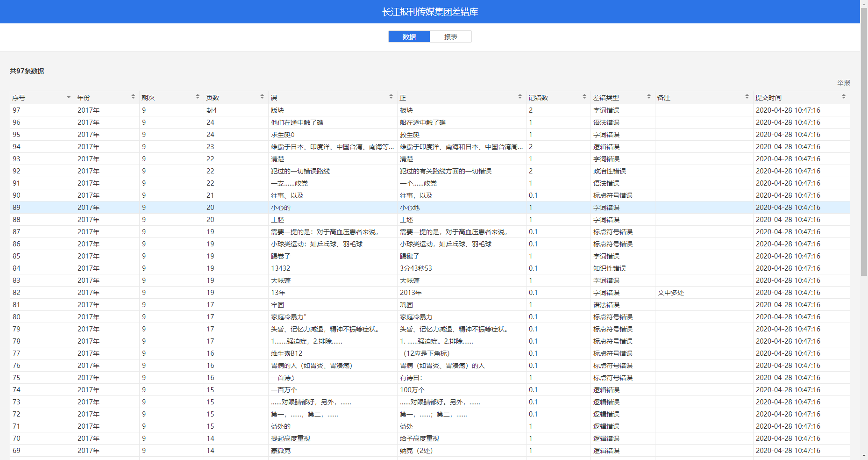
Task: Switch to the 报表 tab
Action: point(450,36)
